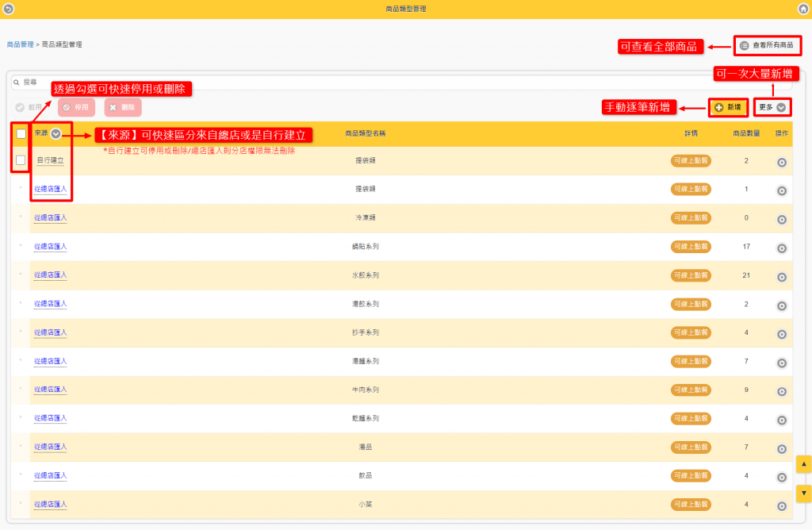Select the 小菜 category name

click(365, 504)
